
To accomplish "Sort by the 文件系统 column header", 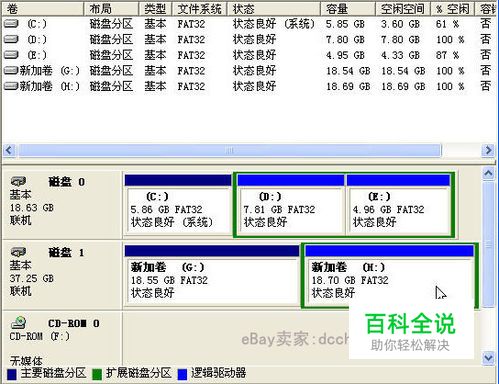I will [x=199, y=9].
